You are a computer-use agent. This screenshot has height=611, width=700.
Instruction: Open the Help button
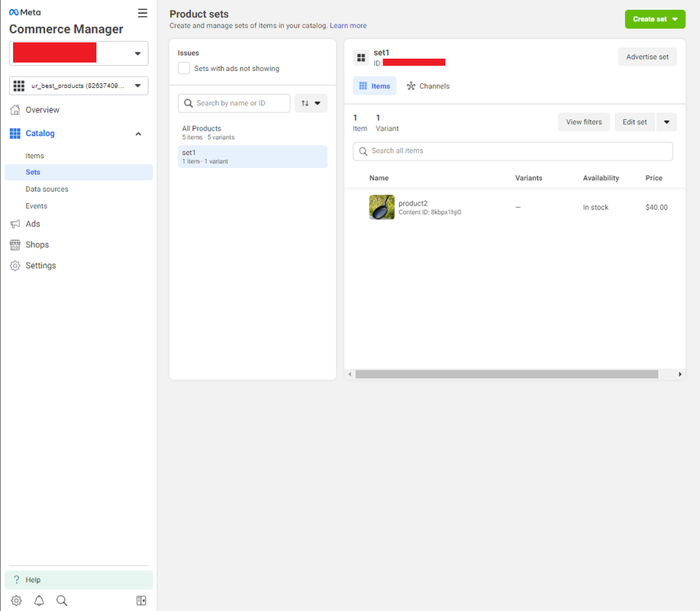(79, 580)
